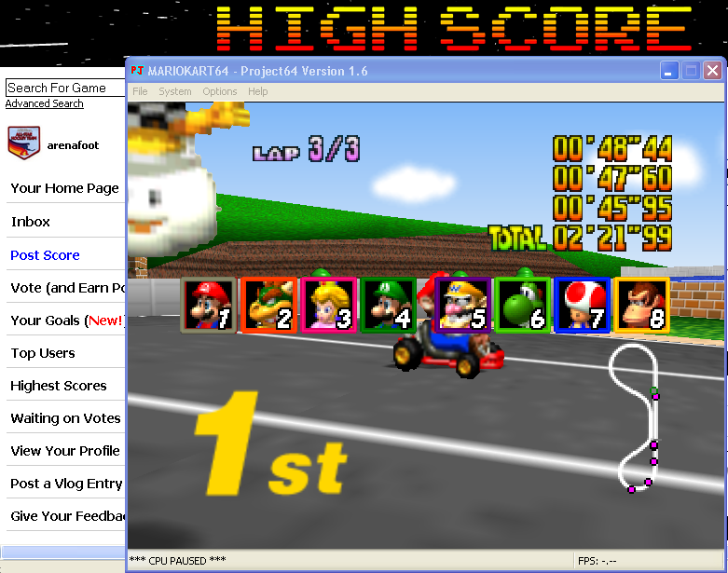Select Wario's portrait numbered 5

click(462, 305)
